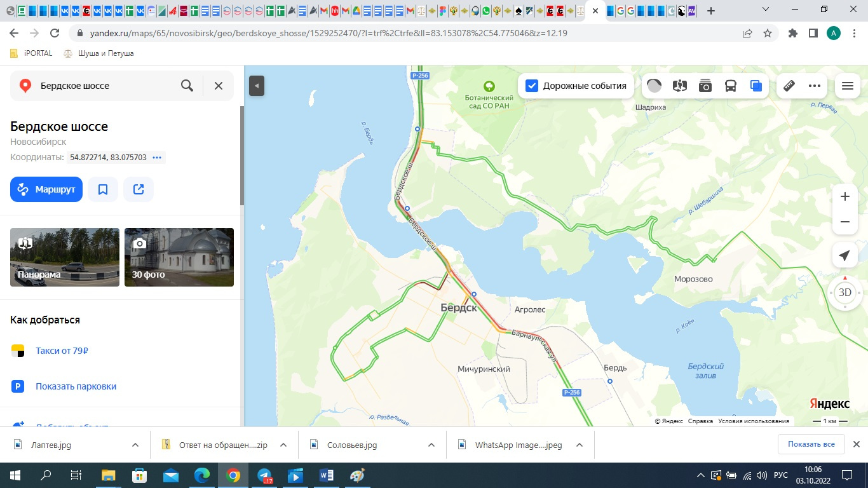The width and height of the screenshot is (868, 488).
Task: Open Шуша и Петуша bookmark
Action: 98,53
